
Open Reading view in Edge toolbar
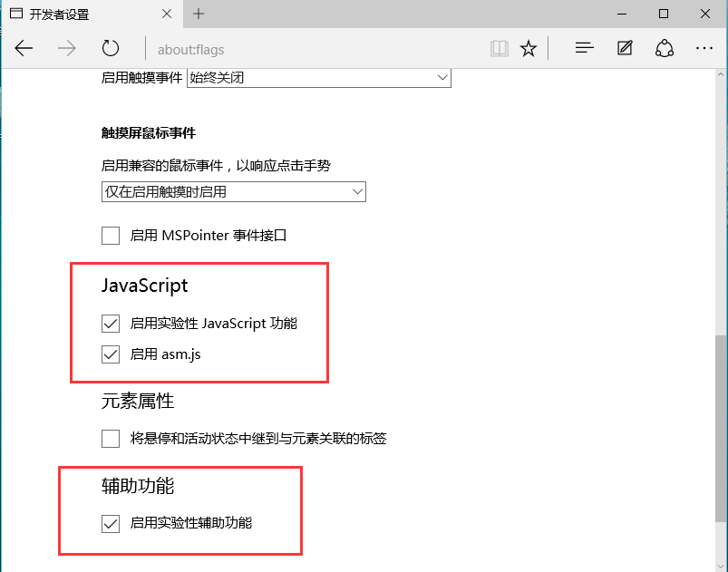pyautogui.click(x=499, y=48)
